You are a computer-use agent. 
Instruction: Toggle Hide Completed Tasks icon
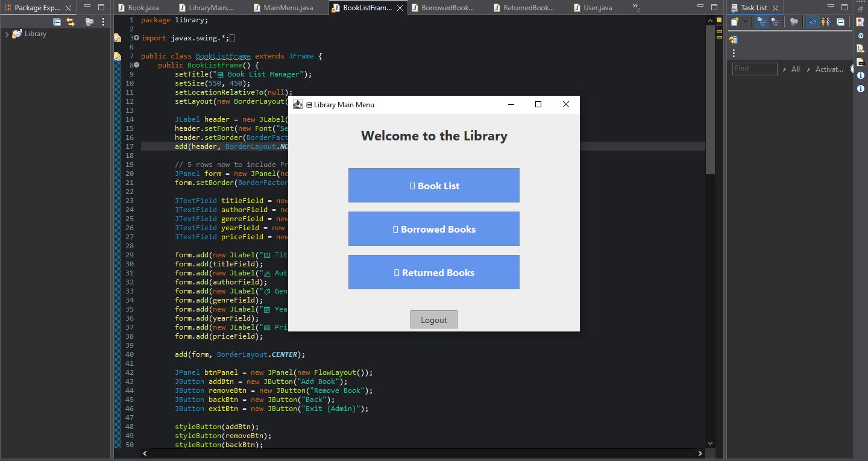tap(813, 22)
